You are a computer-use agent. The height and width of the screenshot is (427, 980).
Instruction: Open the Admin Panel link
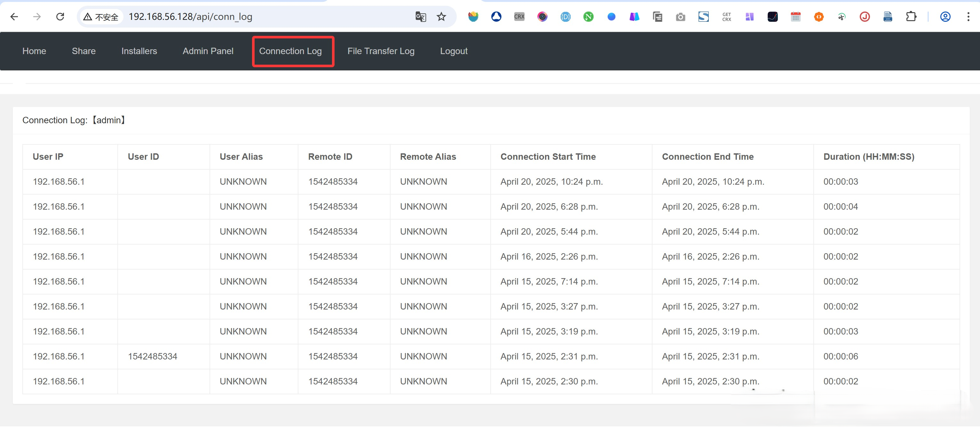(x=208, y=51)
